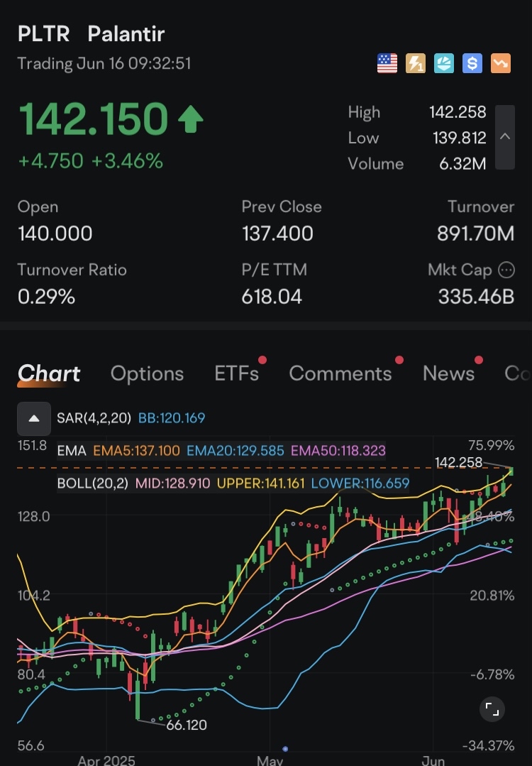Image resolution: width=532 pixels, height=766 pixels.
Task: Tap the Turnover value 891.70M
Action: 475,234
